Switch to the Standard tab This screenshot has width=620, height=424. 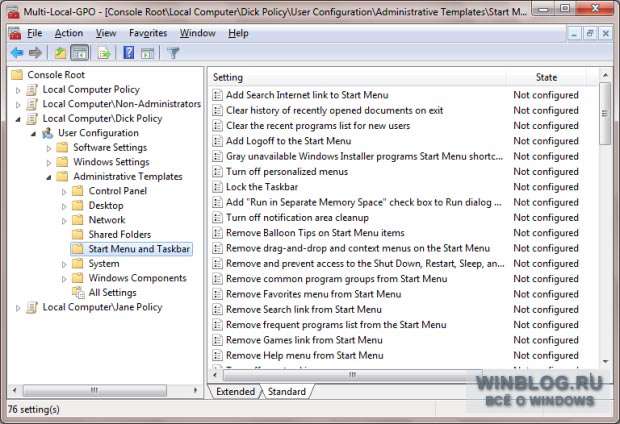coord(287,392)
